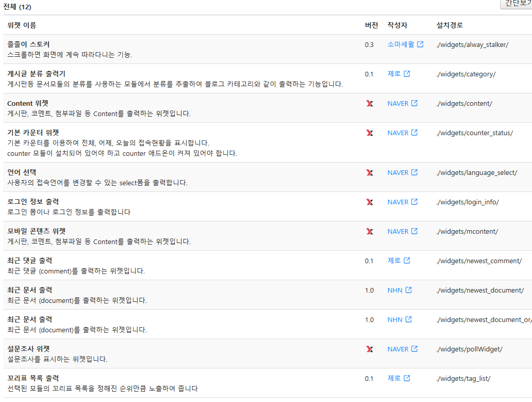This screenshot has width=532, height=402.
Task: Click red X icon in 설문조사 위젯 row
Action: 369,349
